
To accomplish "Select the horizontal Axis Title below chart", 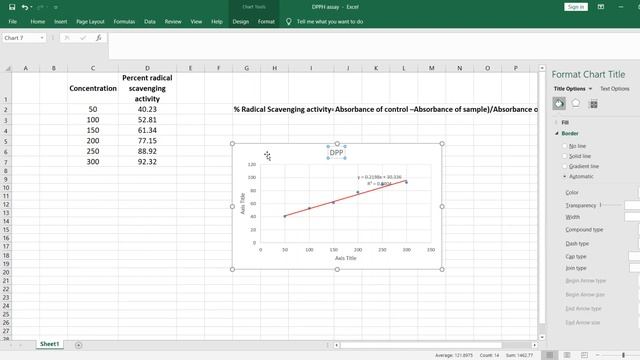I will coord(345,258).
